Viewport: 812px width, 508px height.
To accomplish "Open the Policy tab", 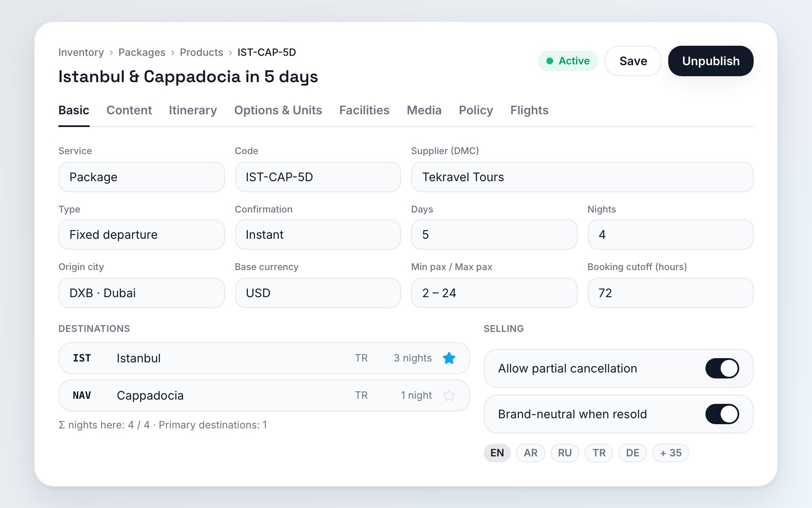I will point(476,110).
